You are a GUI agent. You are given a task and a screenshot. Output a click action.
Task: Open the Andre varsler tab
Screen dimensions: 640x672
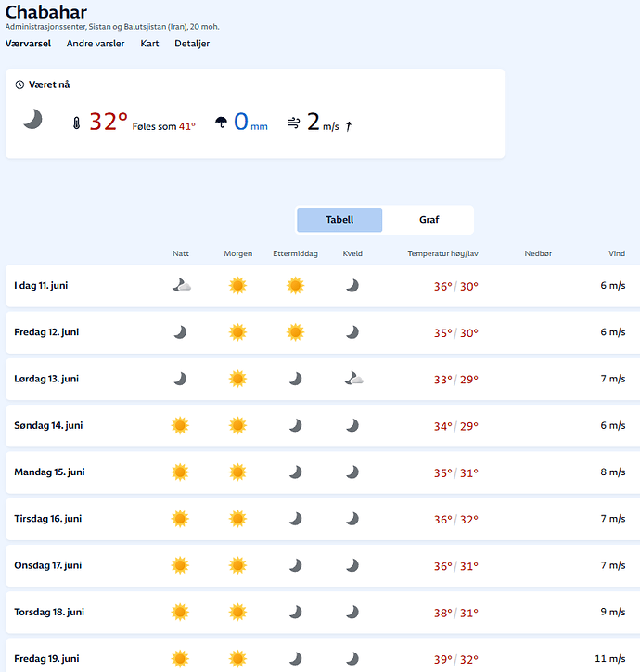[x=96, y=44]
